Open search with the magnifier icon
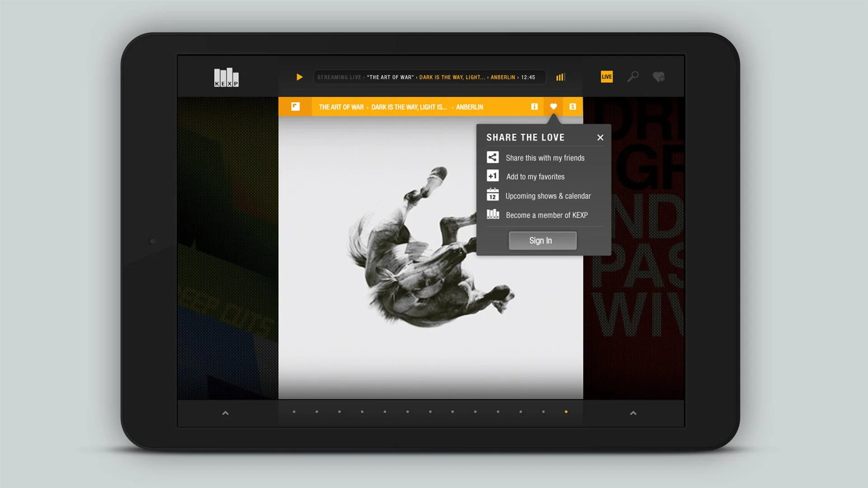The image size is (868, 488). pos(632,77)
